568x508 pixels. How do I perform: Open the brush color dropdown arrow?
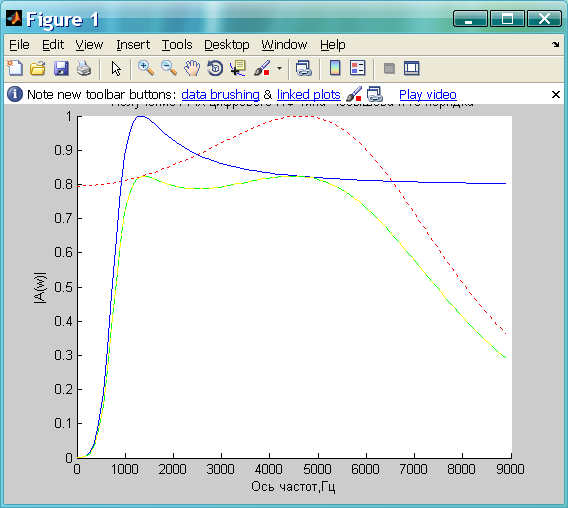click(279, 68)
